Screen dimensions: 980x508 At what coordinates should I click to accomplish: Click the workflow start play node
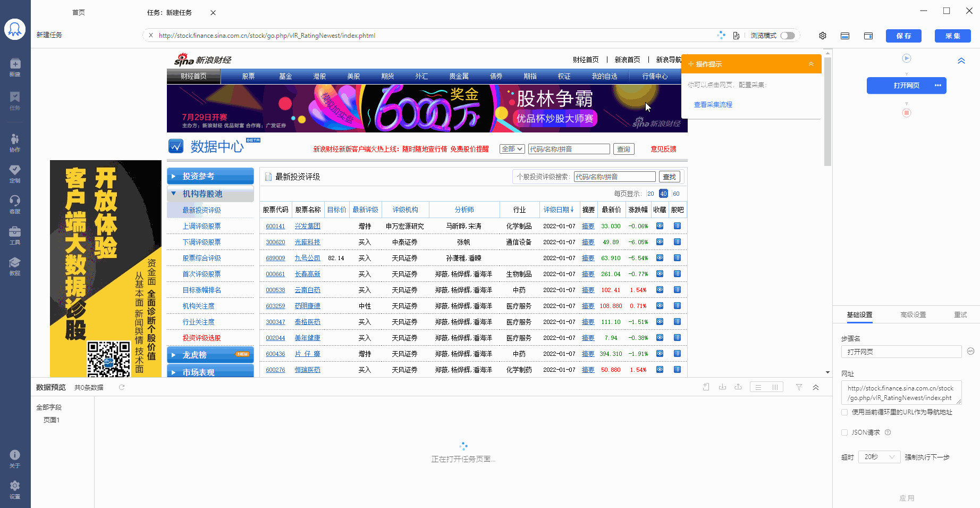coord(907,59)
